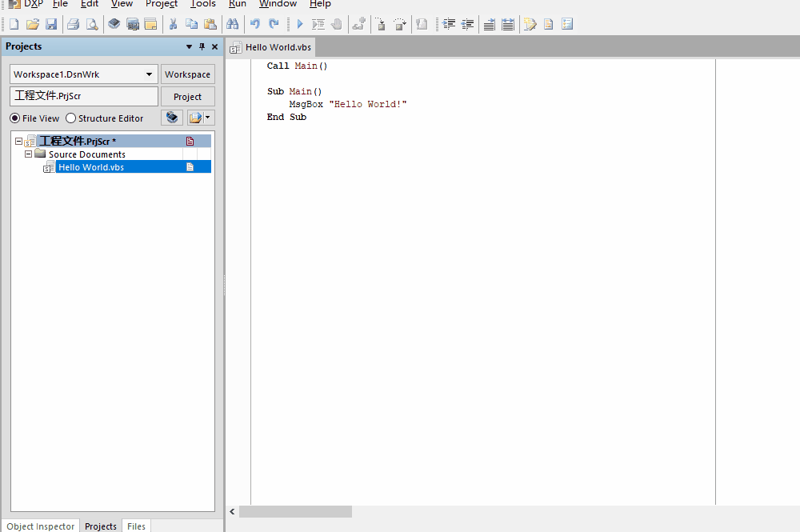800x532 pixels.
Task: Pin the Projects panel with the pushpin icon
Action: 202,47
